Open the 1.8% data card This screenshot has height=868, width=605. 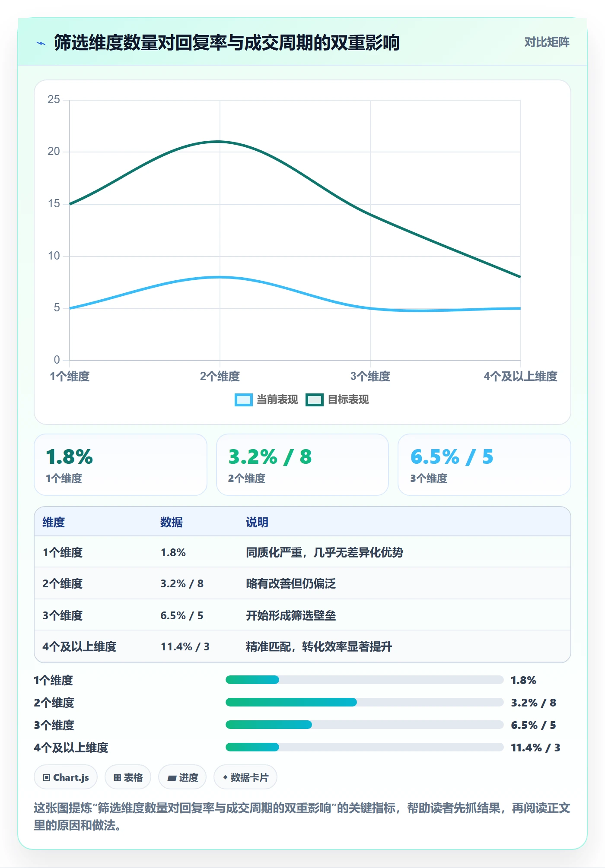121,465
